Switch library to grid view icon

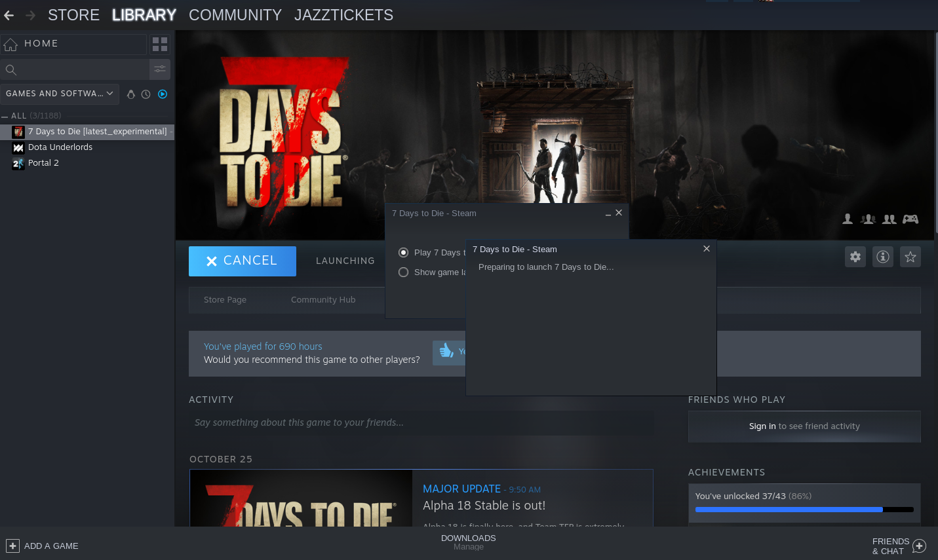click(x=160, y=44)
